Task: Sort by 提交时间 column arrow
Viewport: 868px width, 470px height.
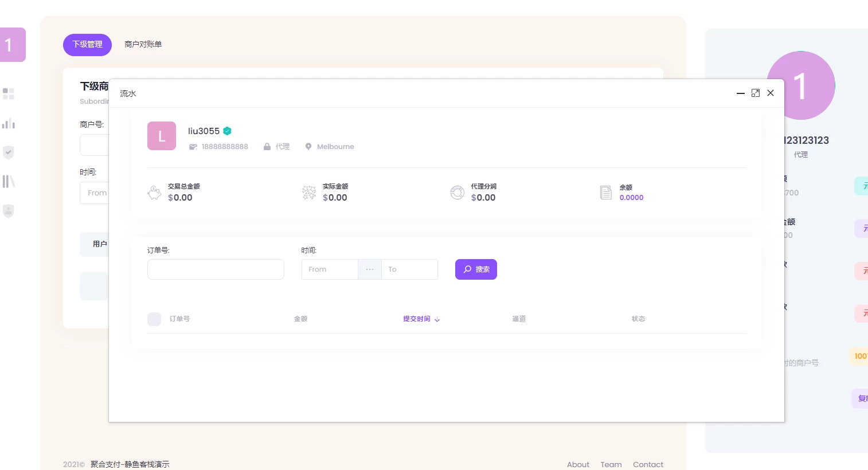Action: [x=437, y=320]
